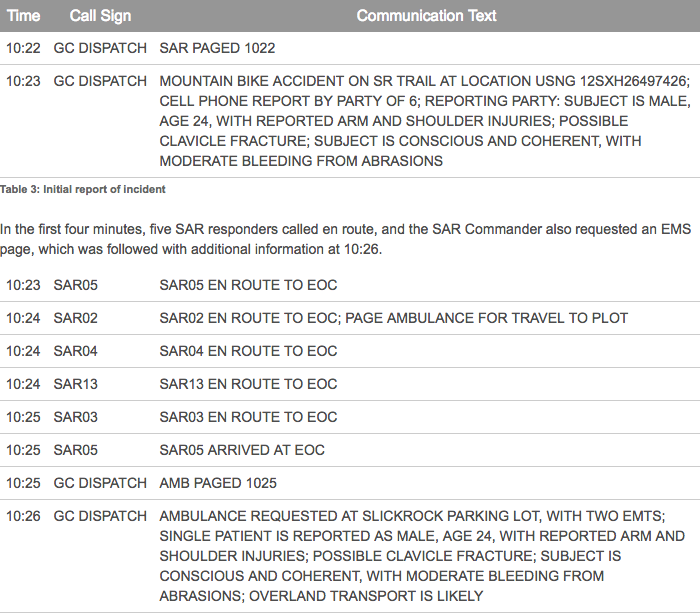Click the paragraph about five SAR responders
The image size is (700, 615).
[348, 238]
